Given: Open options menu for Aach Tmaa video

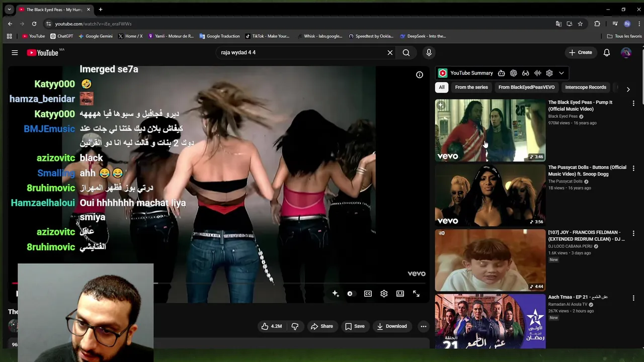Looking at the screenshot, I should click(633, 298).
